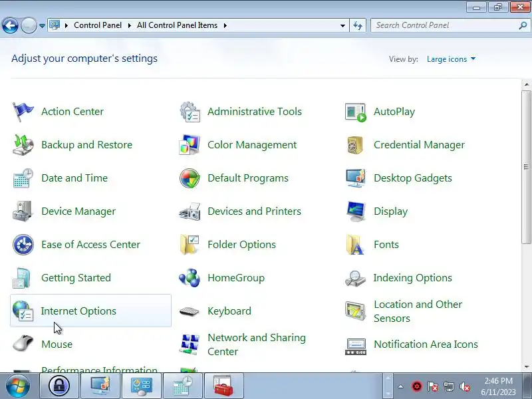Expand arrow after Control Panel breadcrumb
This screenshot has width=532, height=399.
[x=129, y=25]
